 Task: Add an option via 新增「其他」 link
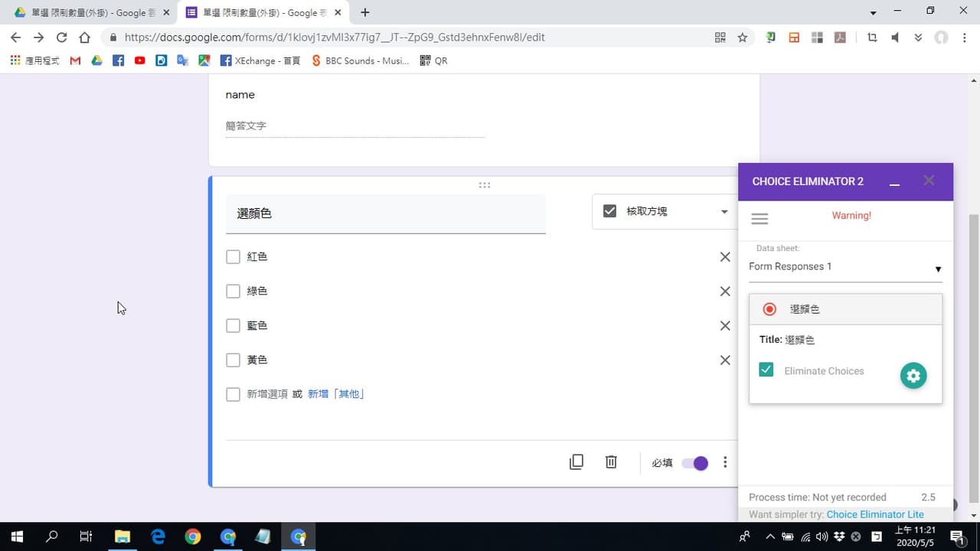336,395
